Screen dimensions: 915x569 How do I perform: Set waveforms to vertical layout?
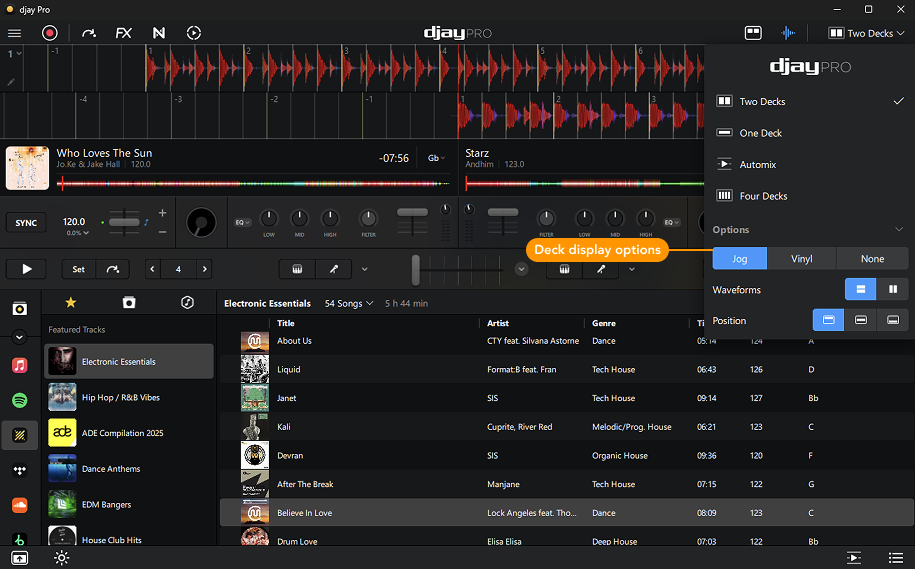pyautogui.click(x=892, y=289)
